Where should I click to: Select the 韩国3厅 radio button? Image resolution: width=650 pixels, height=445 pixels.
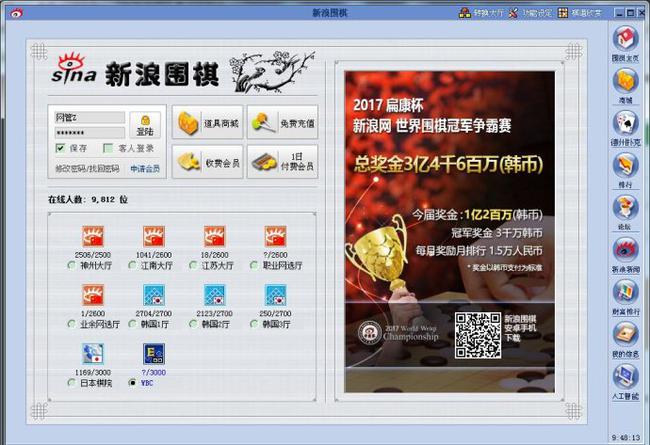click(254, 324)
